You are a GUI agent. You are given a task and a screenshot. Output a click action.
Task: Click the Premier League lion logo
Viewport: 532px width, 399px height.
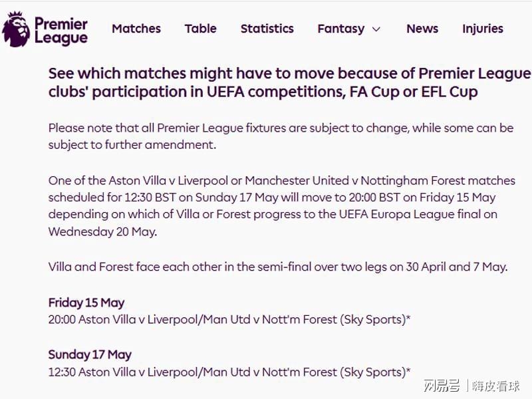pos(16,29)
